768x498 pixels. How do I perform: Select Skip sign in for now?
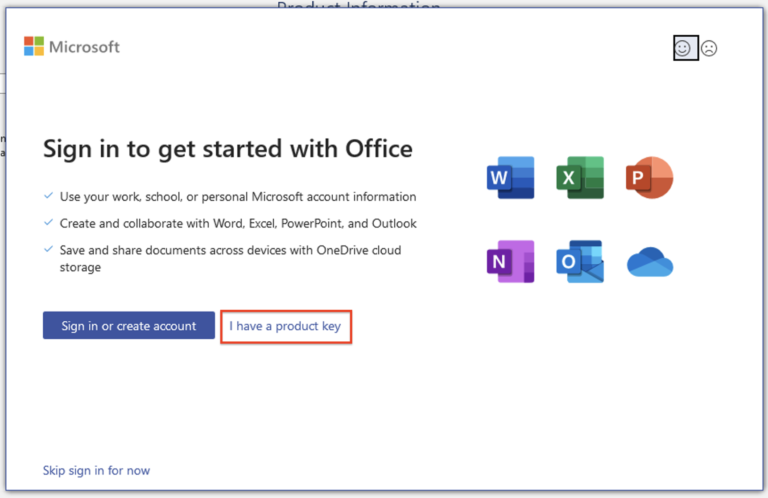pyautogui.click(x=96, y=471)
